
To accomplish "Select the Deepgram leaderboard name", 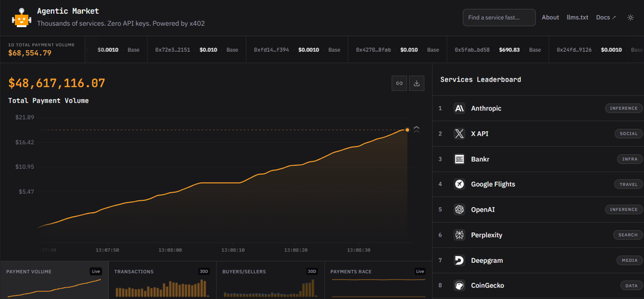I will click(487, 260).
